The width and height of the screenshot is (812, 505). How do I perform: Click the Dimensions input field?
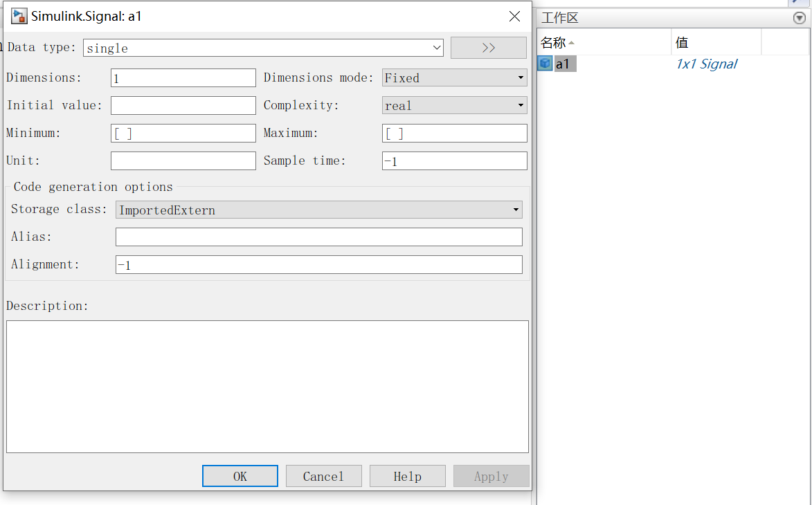(x=183, y=78)
